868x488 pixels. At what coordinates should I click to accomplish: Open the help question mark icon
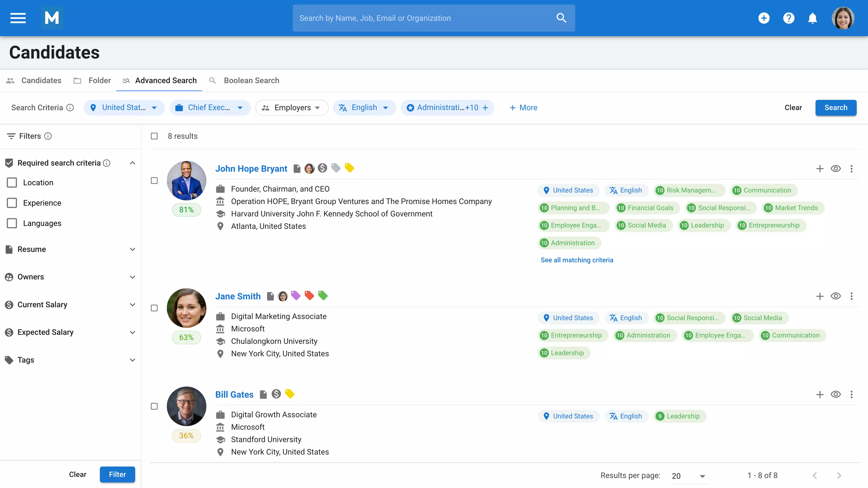tap(788, 18)
